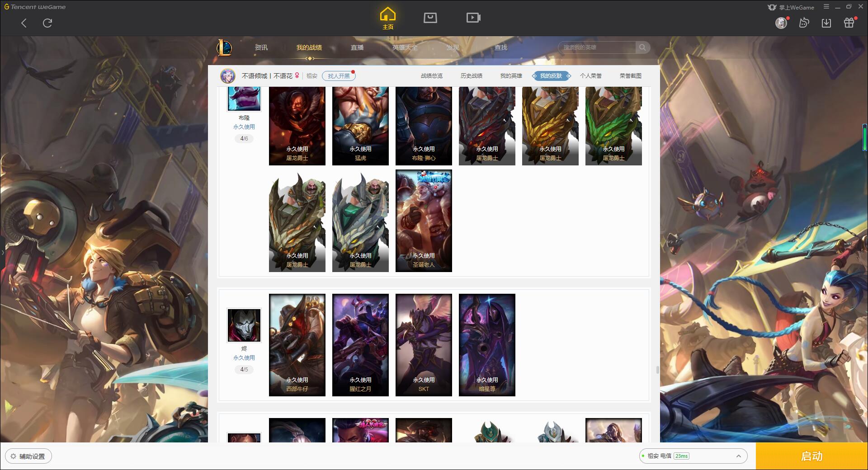Open the 暗星尊 Jhin skin card

click(487, 345)
